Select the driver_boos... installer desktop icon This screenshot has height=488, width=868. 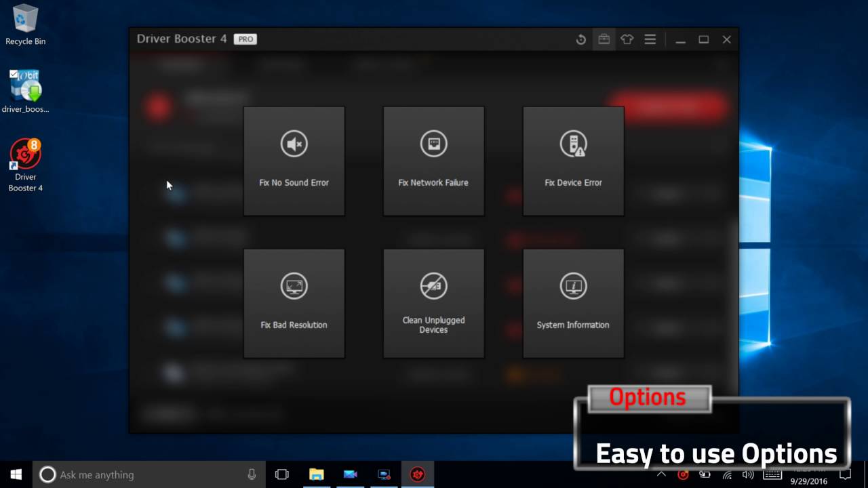tap(26, 91)
